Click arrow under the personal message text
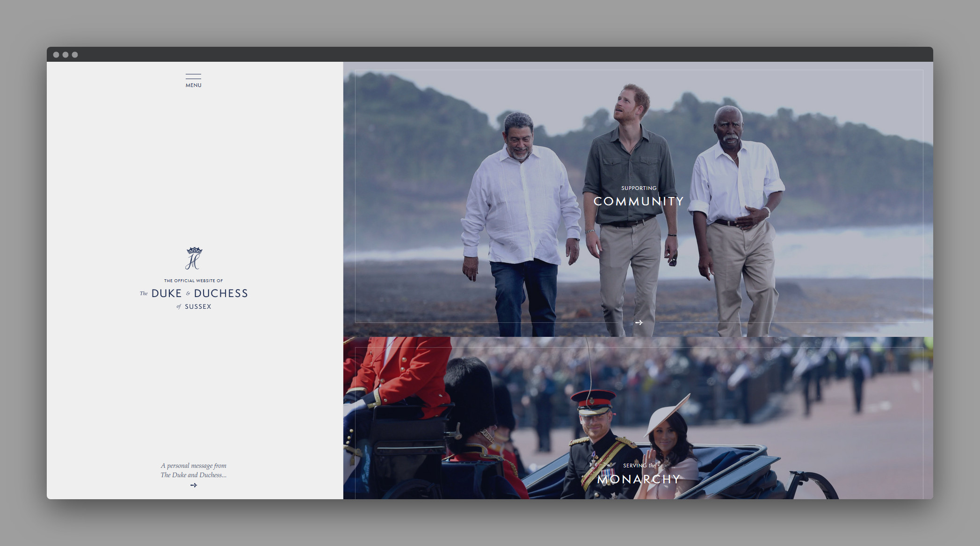 point(194,485)
